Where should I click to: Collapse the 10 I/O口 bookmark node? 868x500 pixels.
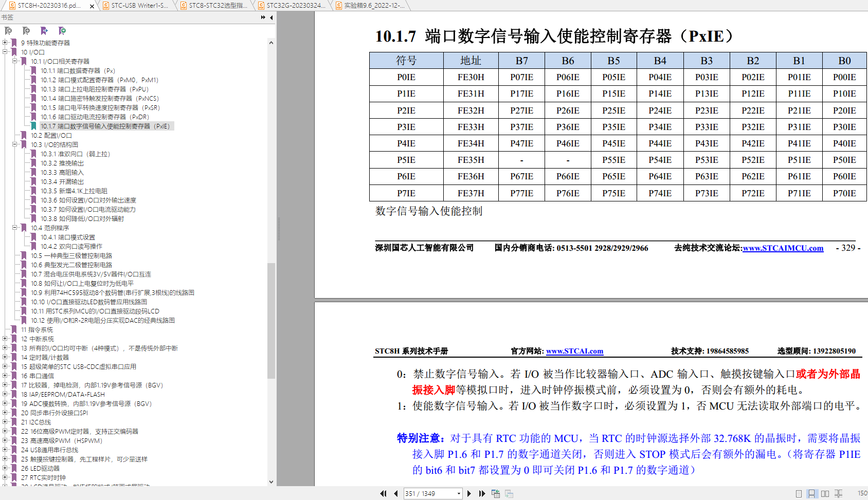coord(5,52)
